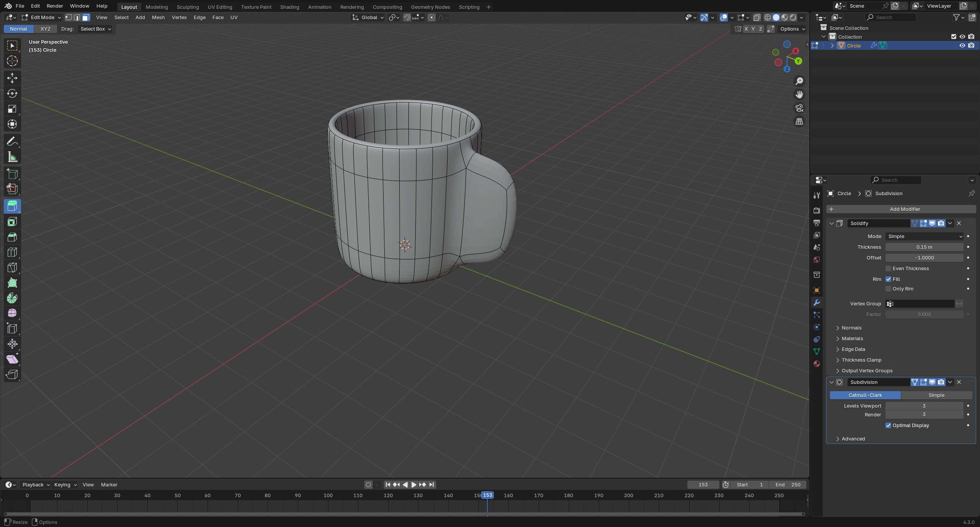The width and height of the screenshot is (980, 527).
Task: Select the Rip Region tool
Action: click(12, 374)
